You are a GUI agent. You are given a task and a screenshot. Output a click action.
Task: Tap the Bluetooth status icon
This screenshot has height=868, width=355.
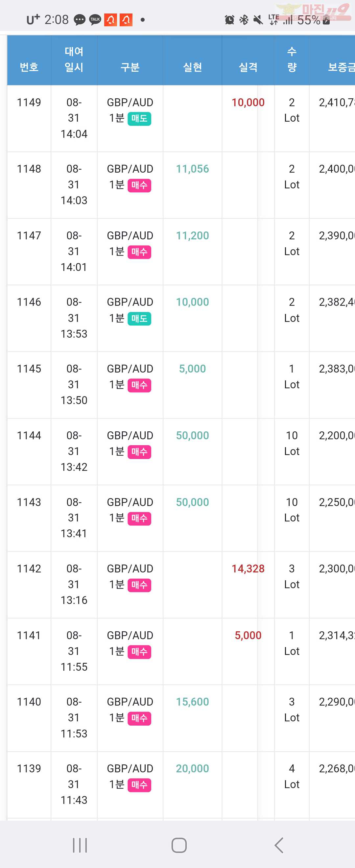[x=244, y=20]
